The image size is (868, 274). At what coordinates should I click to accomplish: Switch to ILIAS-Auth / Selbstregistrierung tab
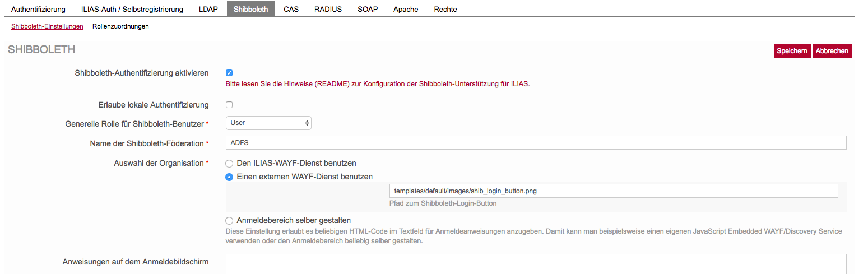(x=132, y=10)
